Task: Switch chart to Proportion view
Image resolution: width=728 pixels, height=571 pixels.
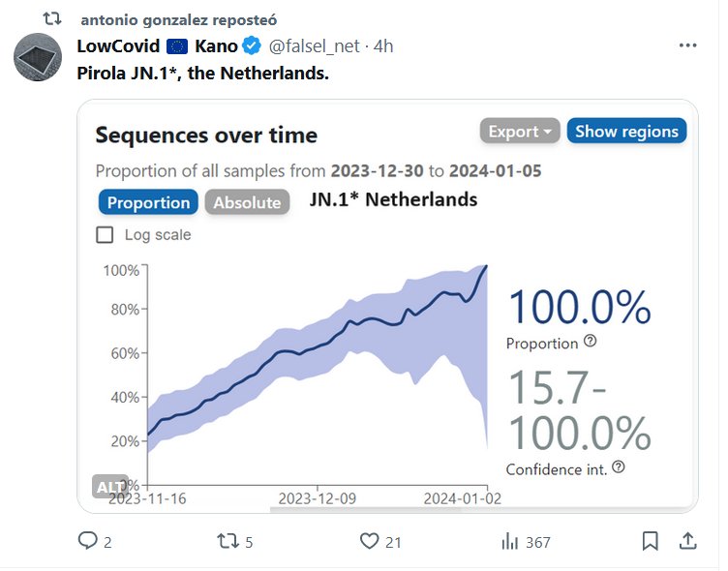Action: [148, 202]
